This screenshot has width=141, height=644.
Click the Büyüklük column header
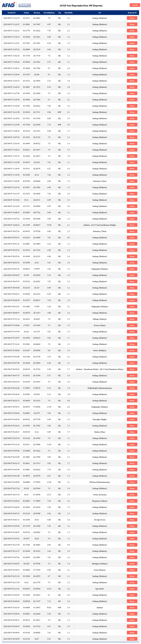coord(68,13)
